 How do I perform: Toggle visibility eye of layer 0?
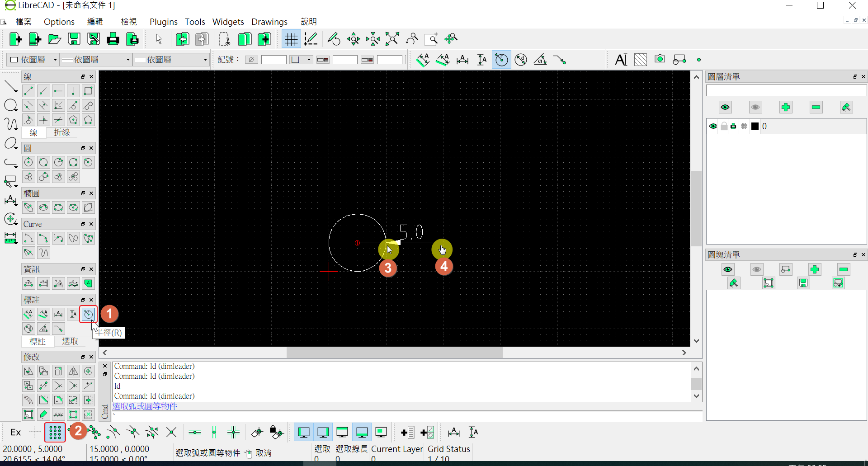[x=713, y=127]
